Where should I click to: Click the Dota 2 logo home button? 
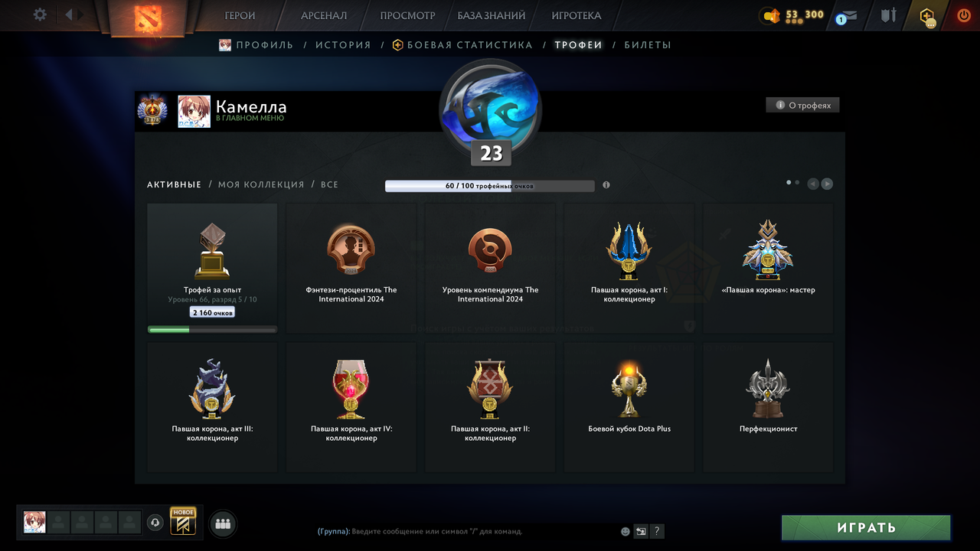pyautogui.click(x=148, y=18)
